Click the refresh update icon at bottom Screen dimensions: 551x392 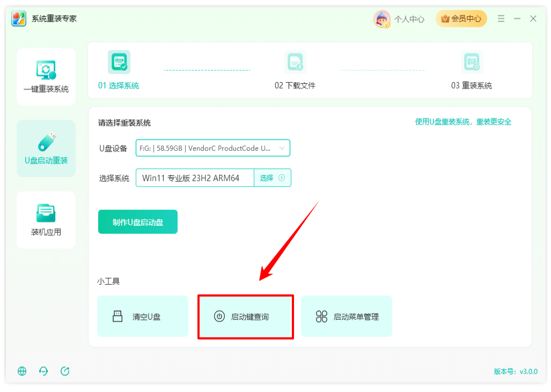pos(65,371)
